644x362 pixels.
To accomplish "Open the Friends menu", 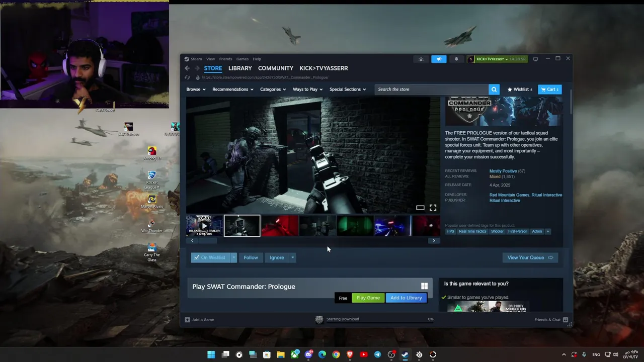I will (225, 59).
